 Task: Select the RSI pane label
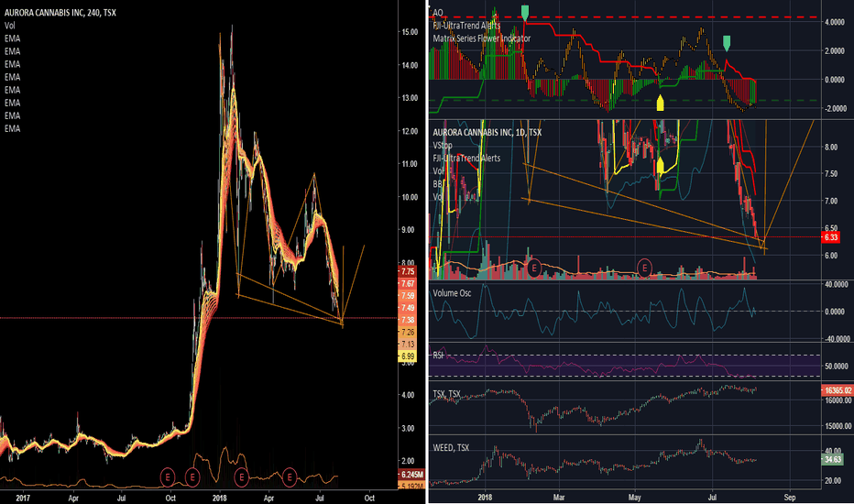coord(438,356)
